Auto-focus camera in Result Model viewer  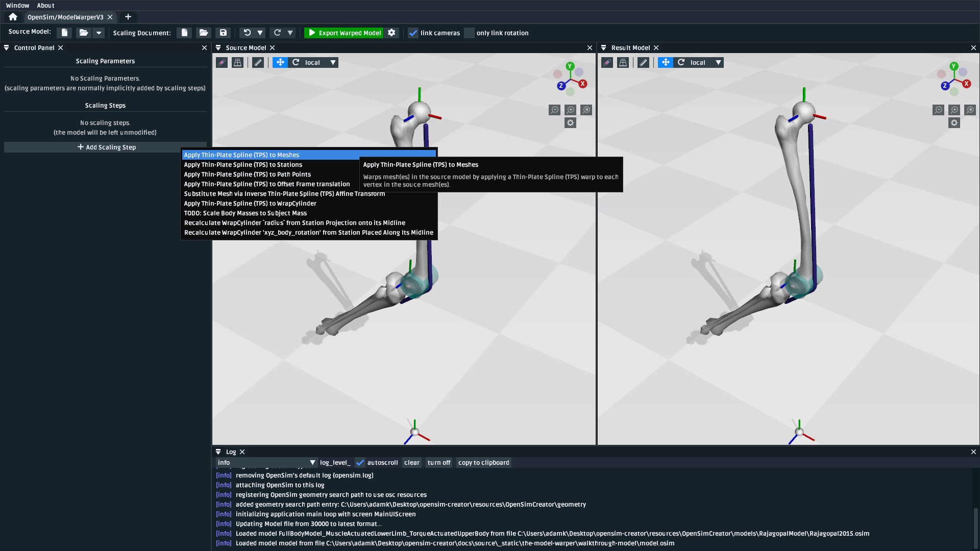pyautogui.click(x=970, y=110)
